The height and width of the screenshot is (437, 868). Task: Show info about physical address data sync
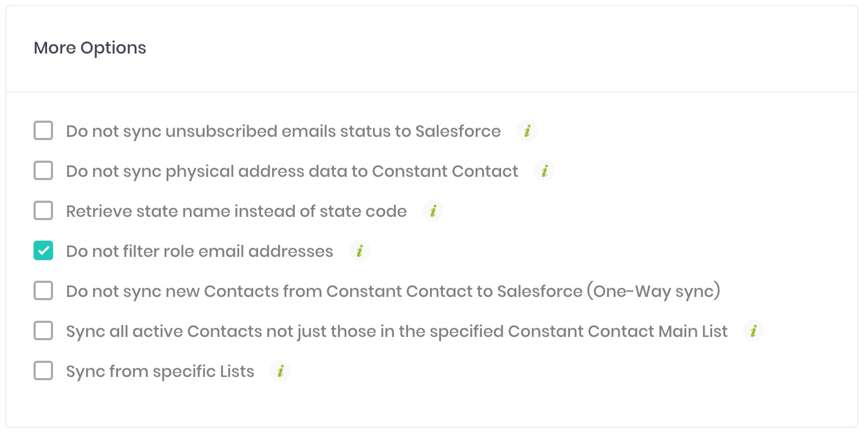(544, 170)
